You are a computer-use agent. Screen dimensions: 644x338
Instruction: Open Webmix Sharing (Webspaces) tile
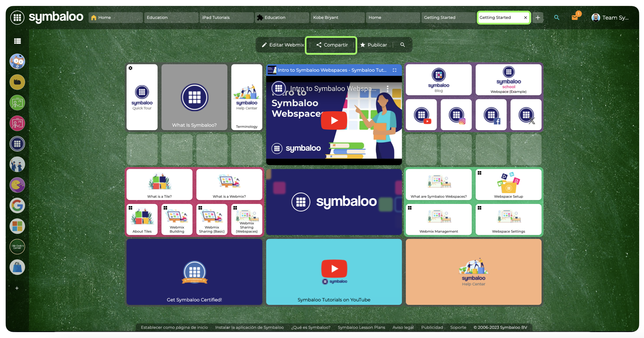tap(247, 220)
